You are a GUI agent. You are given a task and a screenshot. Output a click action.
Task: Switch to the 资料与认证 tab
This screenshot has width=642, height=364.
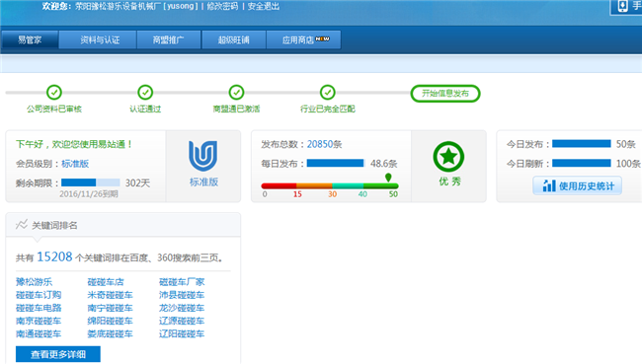click(98, 39)
